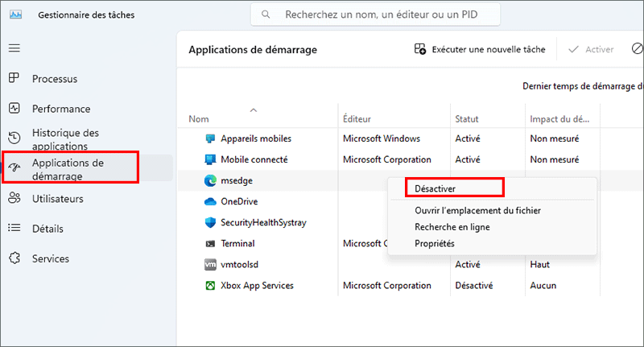This screenshot has height=347, width=644.
Task: Click the Xbox App Services icon
Action: 210,285
